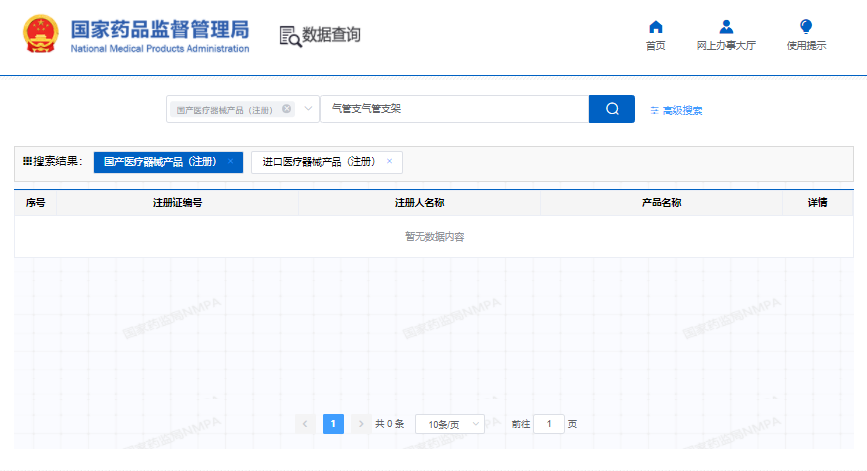This screenshot has width=867, height=471.
Task: Click the 数据查询 document search icon
Action: [290, 36]
